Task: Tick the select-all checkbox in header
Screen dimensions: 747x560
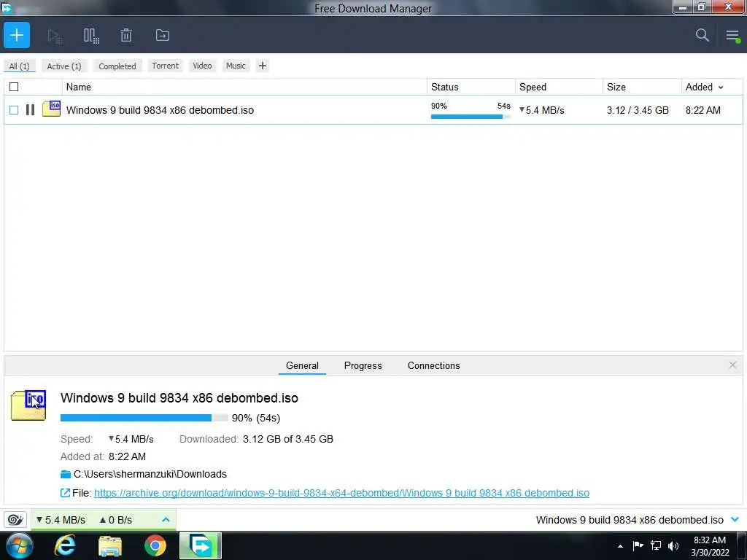Action: [14, 87]
